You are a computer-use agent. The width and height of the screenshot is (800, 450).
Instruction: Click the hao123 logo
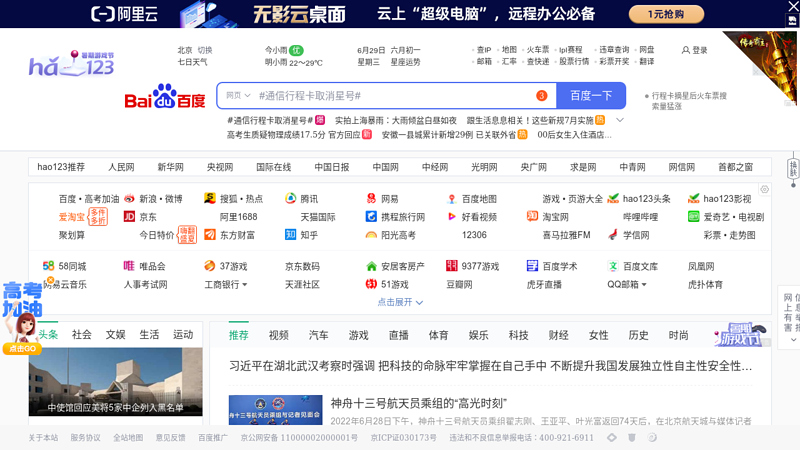[x=71, y=64]
